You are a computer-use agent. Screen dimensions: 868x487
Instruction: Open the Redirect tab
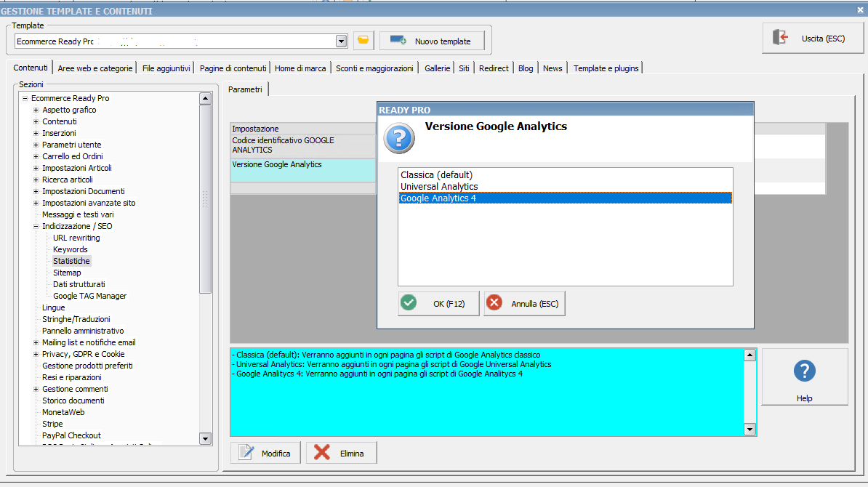coord(494,68)
